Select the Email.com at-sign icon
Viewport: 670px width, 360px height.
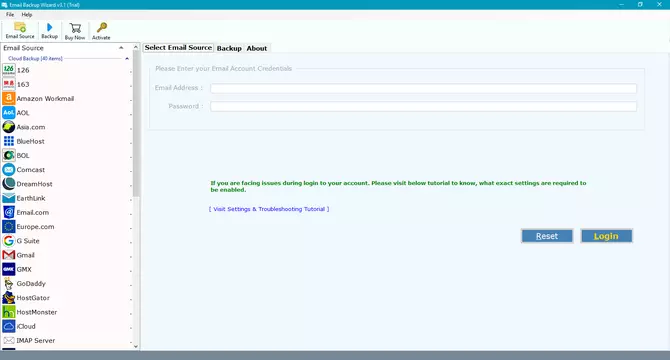[9, 212]
